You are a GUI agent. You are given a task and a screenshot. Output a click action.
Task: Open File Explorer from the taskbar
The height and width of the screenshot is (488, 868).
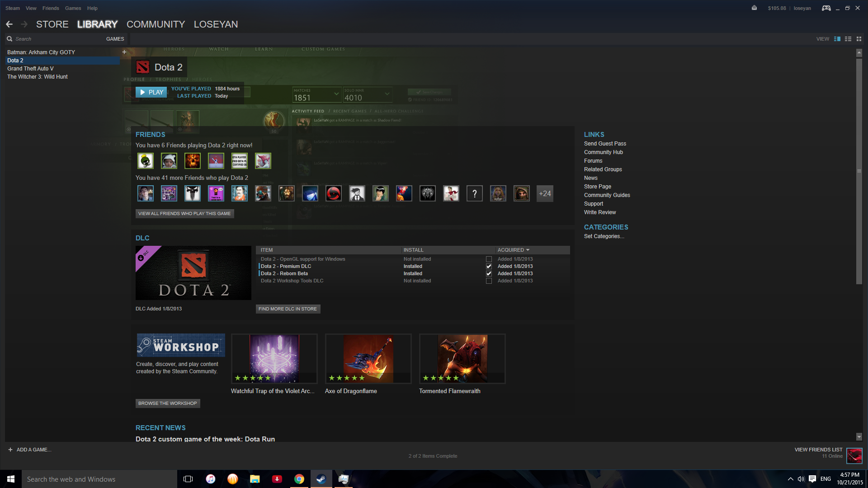coord(255,479)
